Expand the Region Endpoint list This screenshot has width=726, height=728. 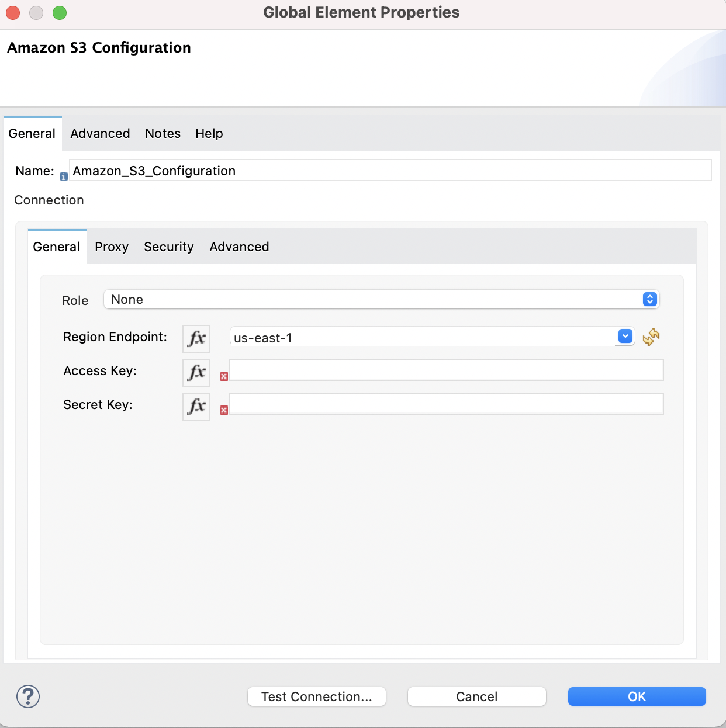(x=624, y=336)
